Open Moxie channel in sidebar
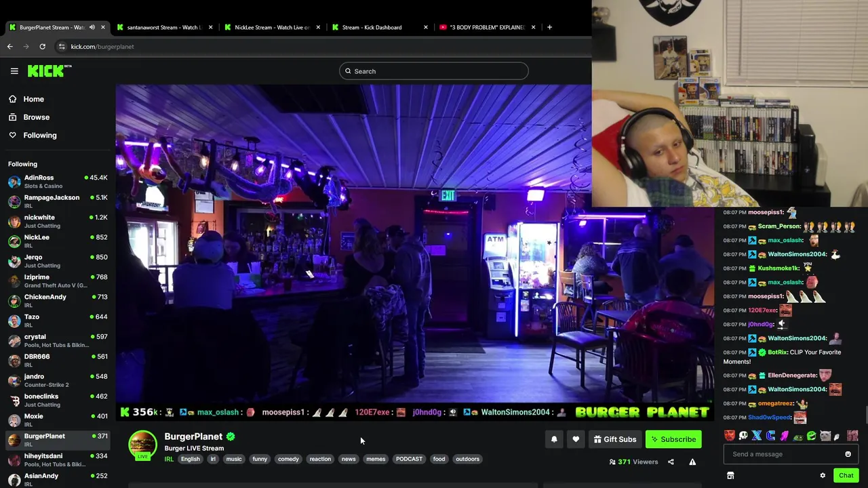Image resolution: width=868 pixels, height=488 pixels. [x=58, y=420]
